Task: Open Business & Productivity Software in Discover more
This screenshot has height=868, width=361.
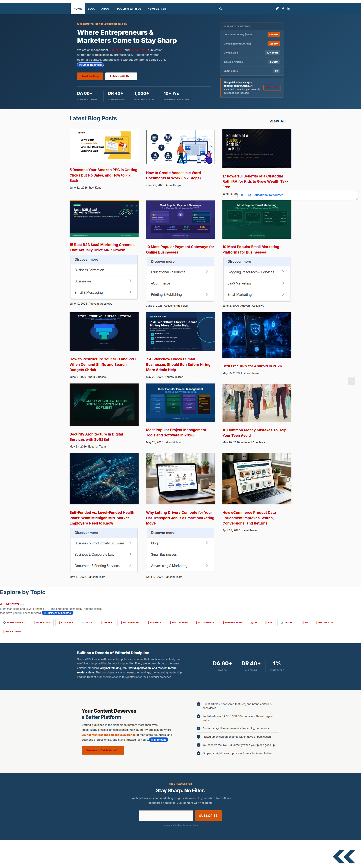Action: (x=104, y=543)
